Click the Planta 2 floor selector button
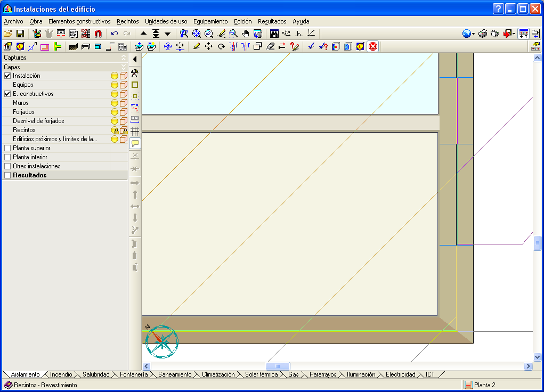 pyautogui.click(x=480, y=385)
